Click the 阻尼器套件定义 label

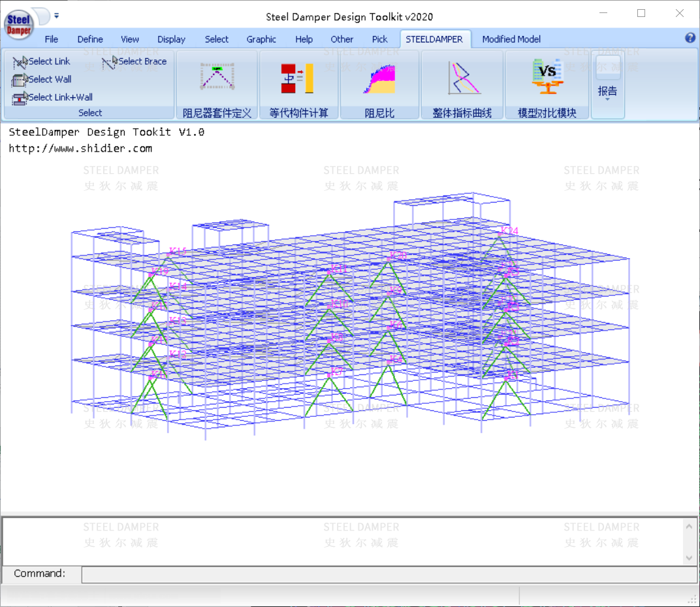click(217, 113)
